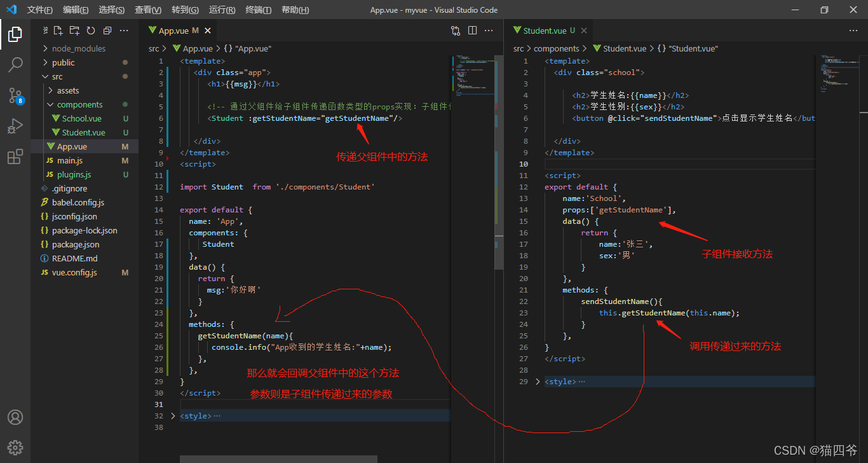Open the 查看(V) menu
Image resolution: width=868 pixels, height=463 pixels.
148,10
